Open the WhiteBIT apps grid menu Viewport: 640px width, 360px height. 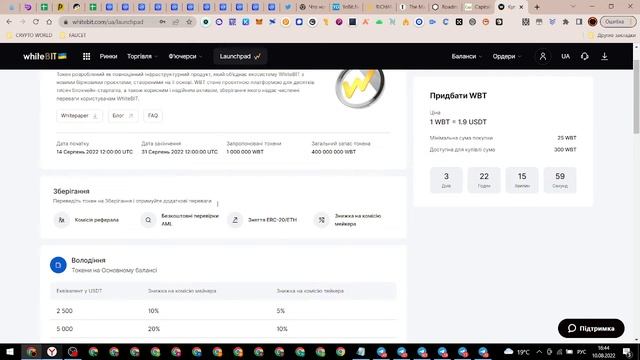pyautogui.click(x=87, y=56)
